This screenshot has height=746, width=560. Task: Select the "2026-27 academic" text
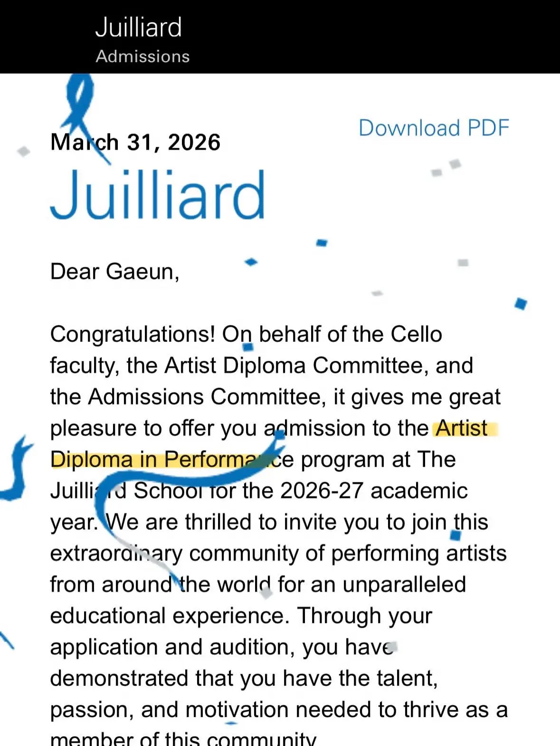click(374, 491)
